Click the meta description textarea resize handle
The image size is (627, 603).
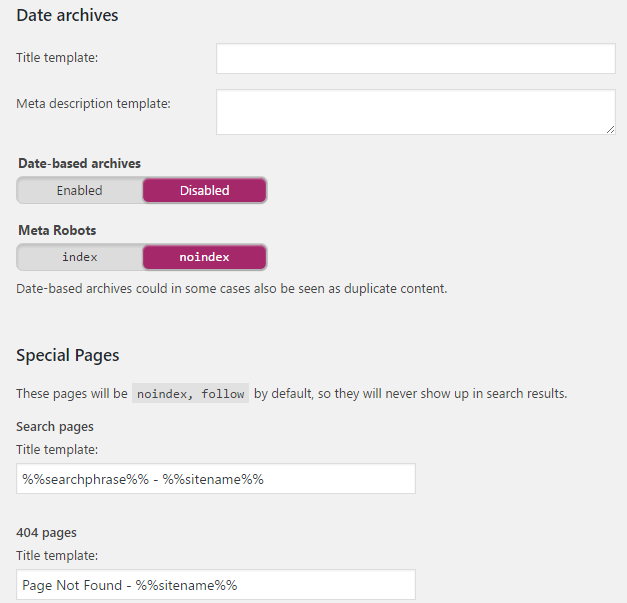coord(610,129)
